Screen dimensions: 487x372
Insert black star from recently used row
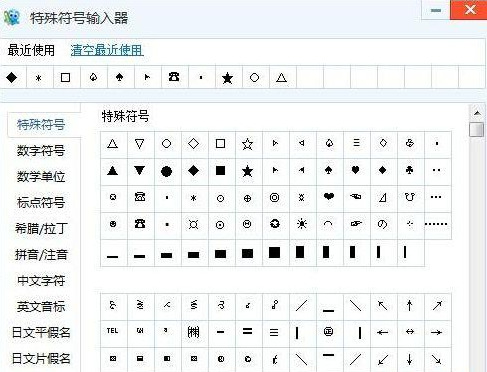click(x=227, y=78)
